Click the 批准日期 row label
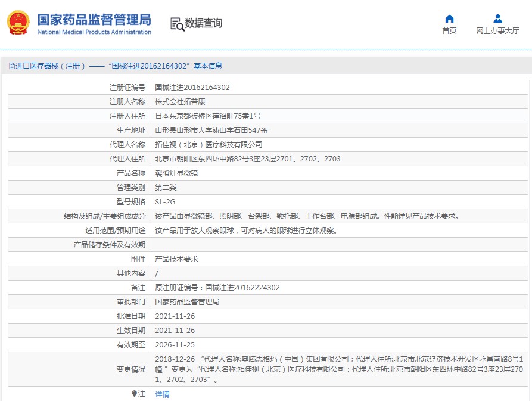532x401 pixels. (x=131, y=316)
